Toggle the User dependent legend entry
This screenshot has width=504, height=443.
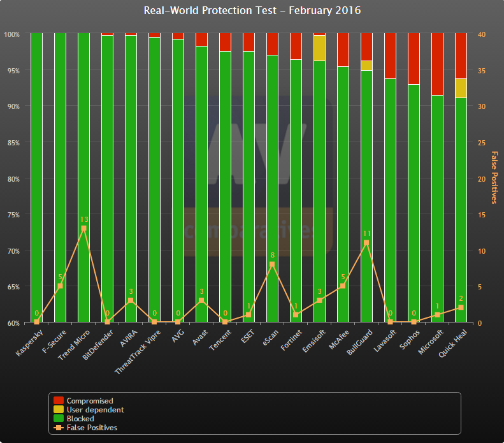[89, 410]
